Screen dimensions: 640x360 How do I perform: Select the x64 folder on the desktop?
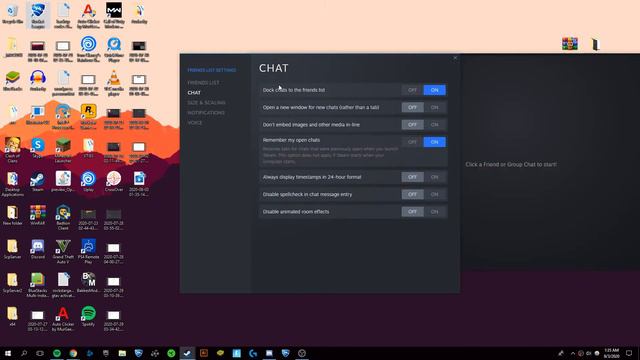13,316
